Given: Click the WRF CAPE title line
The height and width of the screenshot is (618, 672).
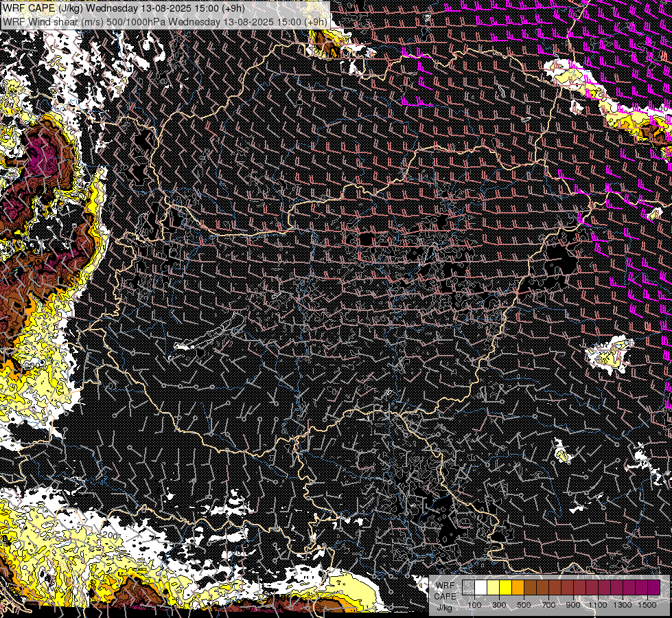Looking at the screenshot, I should click(x=124, y=8).
